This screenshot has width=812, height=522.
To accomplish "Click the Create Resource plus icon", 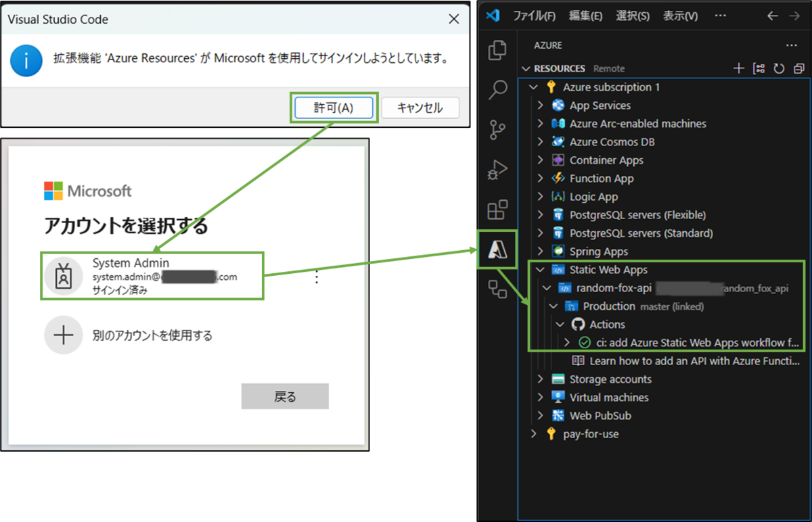I will click(739, 68).
